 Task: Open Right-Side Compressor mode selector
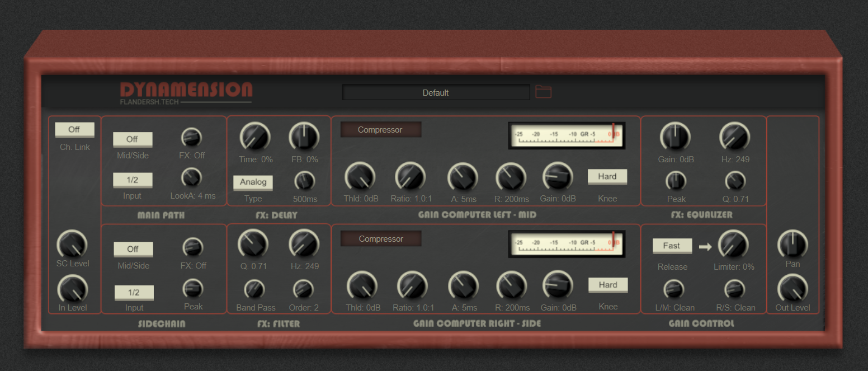coord(380,239)
